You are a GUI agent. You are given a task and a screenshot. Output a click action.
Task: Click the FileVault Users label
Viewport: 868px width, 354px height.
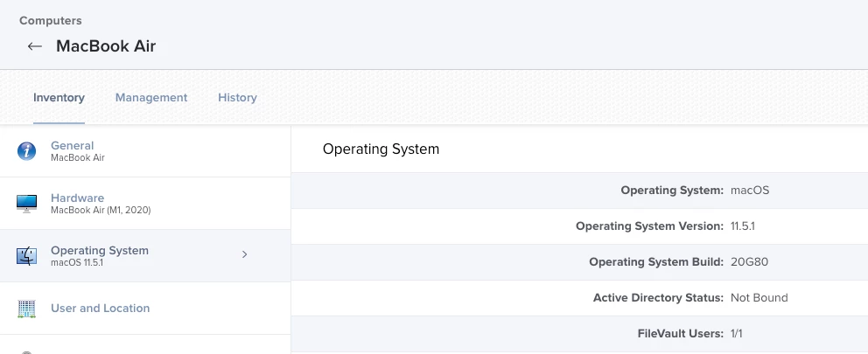(x=681, y=334)
